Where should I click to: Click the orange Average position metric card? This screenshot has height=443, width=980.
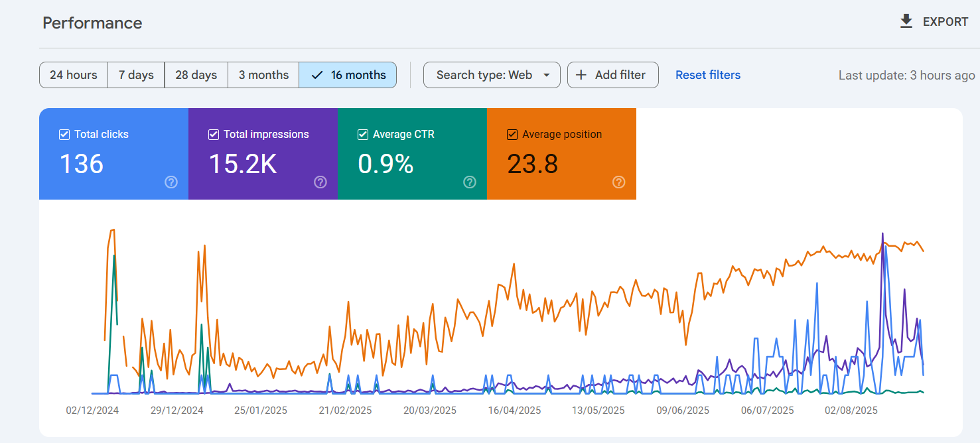(561, 159)
